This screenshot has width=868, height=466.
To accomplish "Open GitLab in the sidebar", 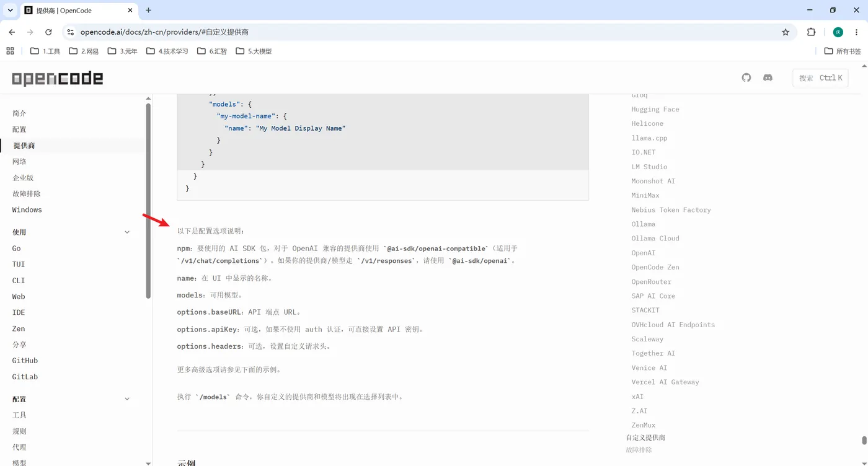I will point(25,377).
